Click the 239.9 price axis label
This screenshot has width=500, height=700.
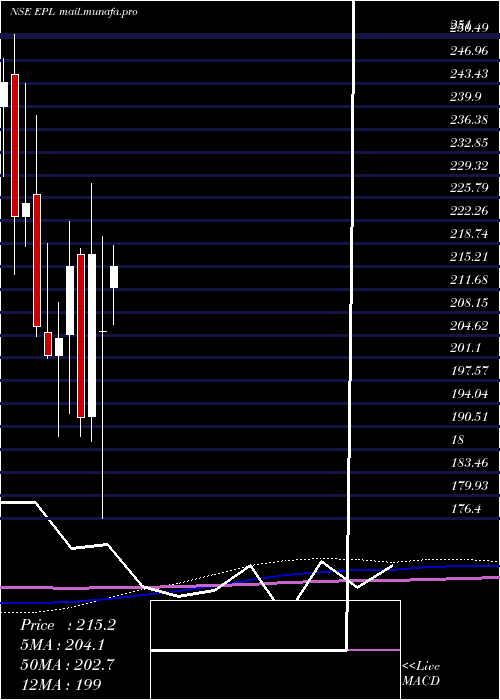(x=466, y=97)
